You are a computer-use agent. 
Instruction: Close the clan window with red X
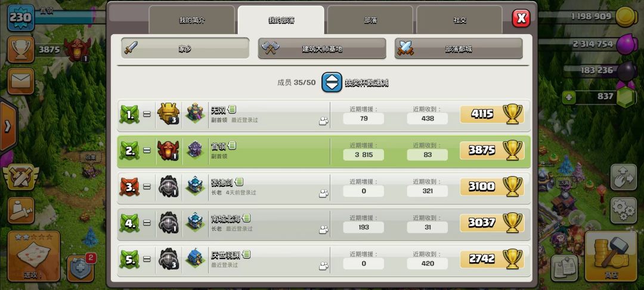point(521,18)
